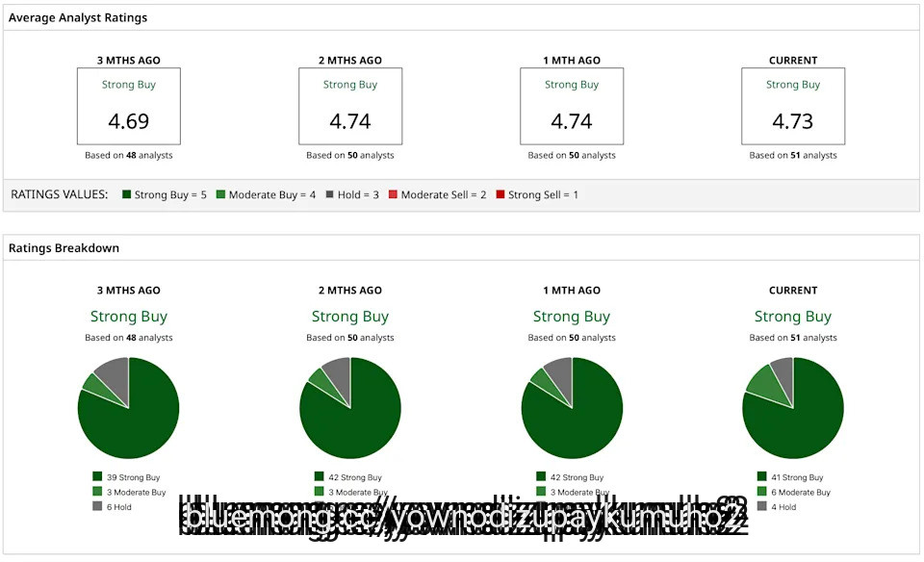Click 'Strong Buy' heading above 1 MTH AGO pie

coord(572,317)
